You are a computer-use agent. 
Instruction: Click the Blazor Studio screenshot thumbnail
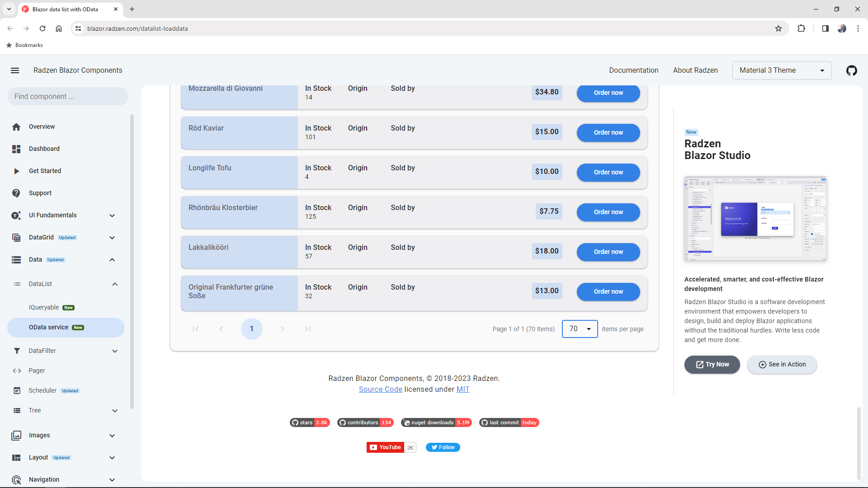click(755, 219)
